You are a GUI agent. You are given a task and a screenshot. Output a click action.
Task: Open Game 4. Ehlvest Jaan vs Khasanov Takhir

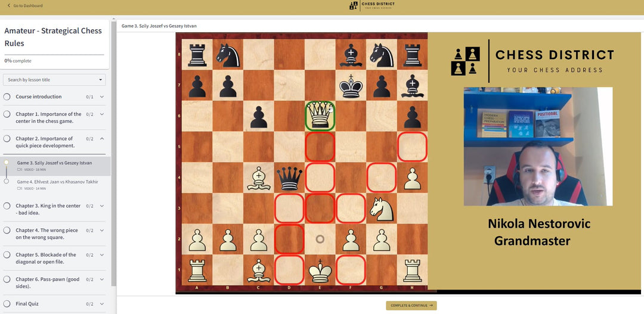pos(57,182)
